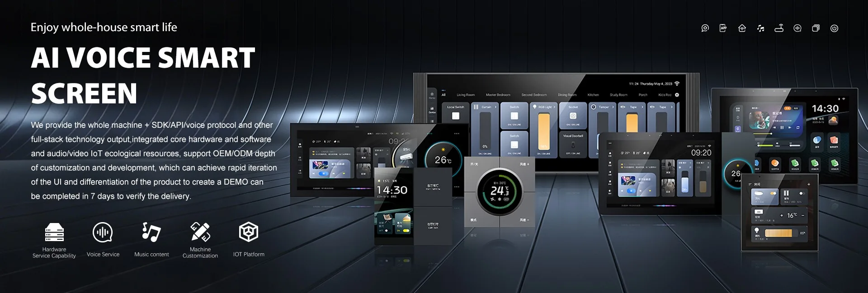Select the Hardware Service Capability server icon
868x293 pixels.
[54, 232]
